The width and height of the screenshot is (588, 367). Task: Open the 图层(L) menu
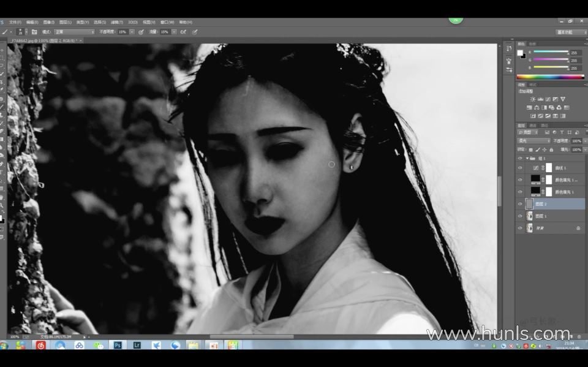tap(66, 23)
